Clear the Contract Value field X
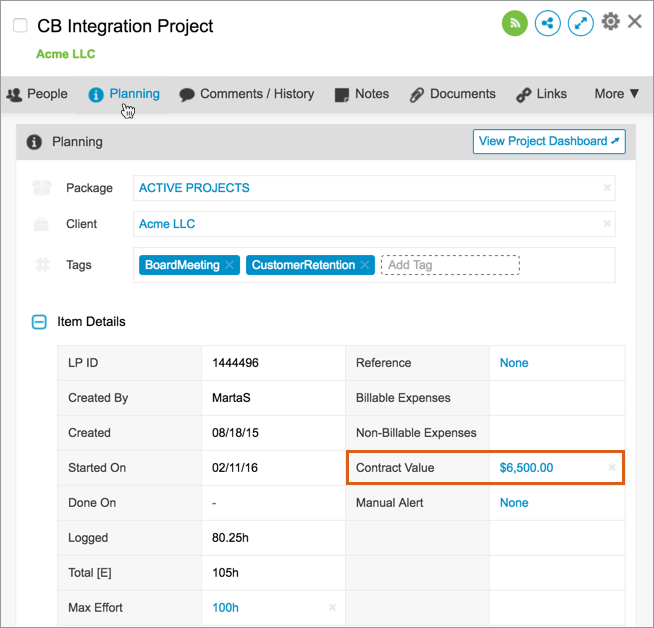654x628 pixels. (x=612, y=468)
